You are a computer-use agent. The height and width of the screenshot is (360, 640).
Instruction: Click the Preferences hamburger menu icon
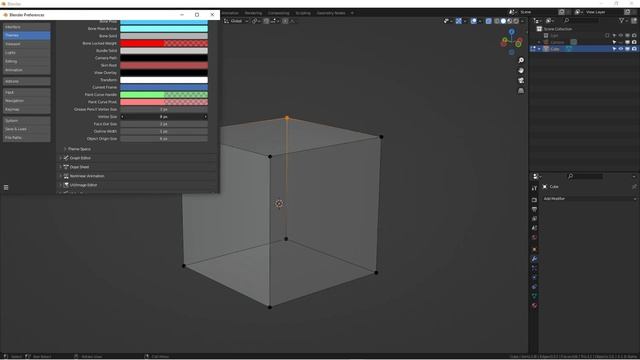[6, 188]
